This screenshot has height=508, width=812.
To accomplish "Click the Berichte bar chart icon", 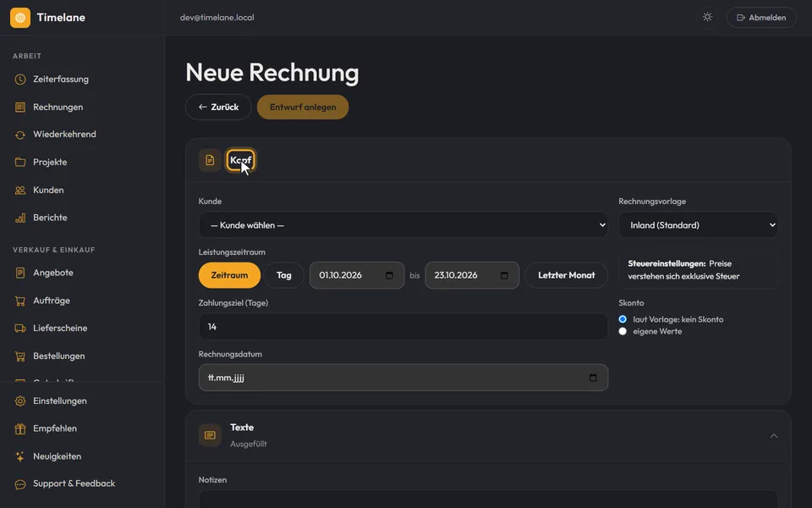I will click(20, 218).
